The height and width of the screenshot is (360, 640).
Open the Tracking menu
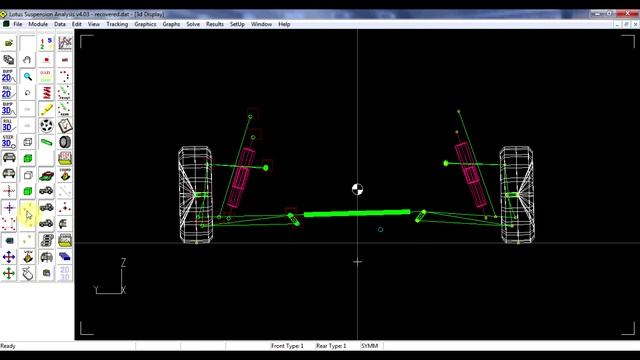[x=117, y=24]
